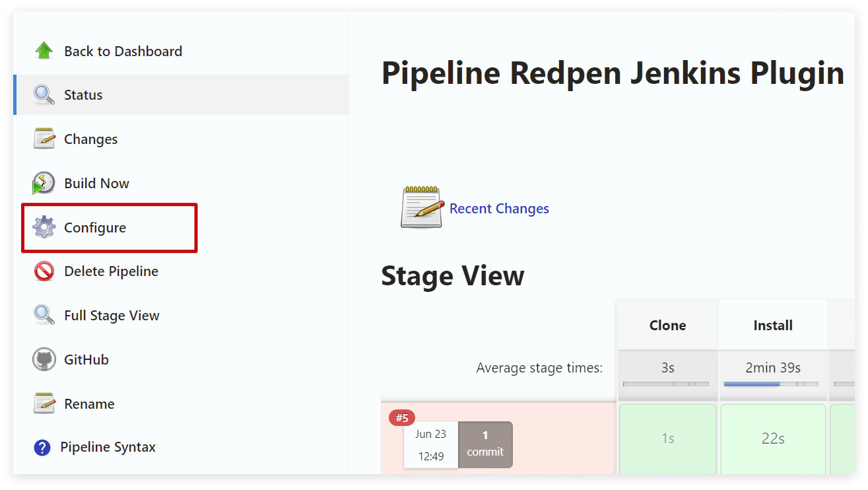This screenshot has width=868, height=490.
Task: Click the Full Stage View magnifier icon
Action: tap(44, 315)
